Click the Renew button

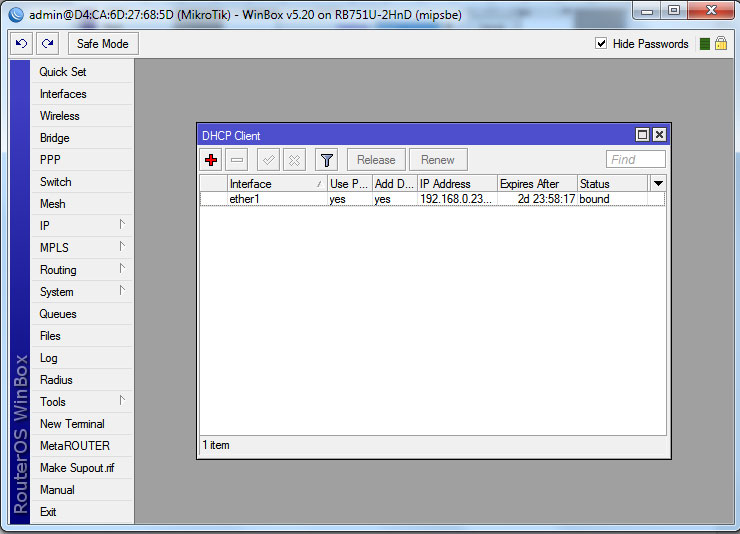coord(438,160)
